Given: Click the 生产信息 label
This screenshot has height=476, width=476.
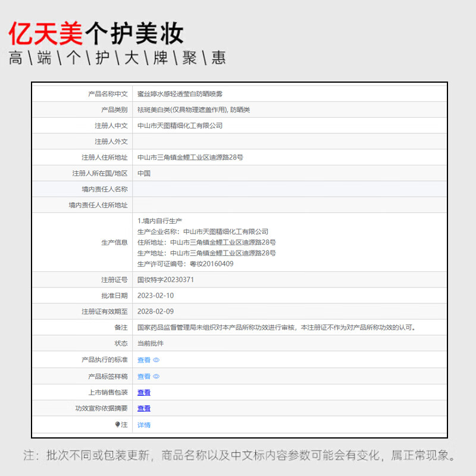Looking at the screenshot, I should coord(114,243).
